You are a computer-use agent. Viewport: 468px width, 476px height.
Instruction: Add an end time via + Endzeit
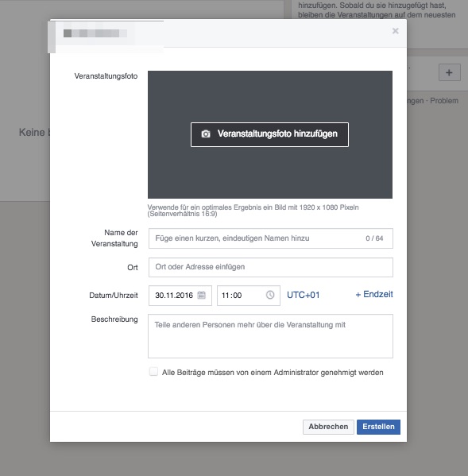(374, 295)
